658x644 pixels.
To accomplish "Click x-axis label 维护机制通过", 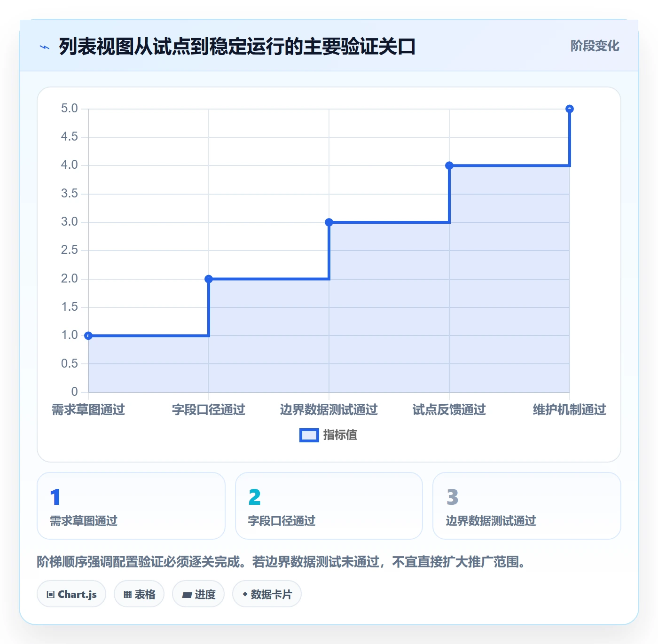I will point(570,410).
